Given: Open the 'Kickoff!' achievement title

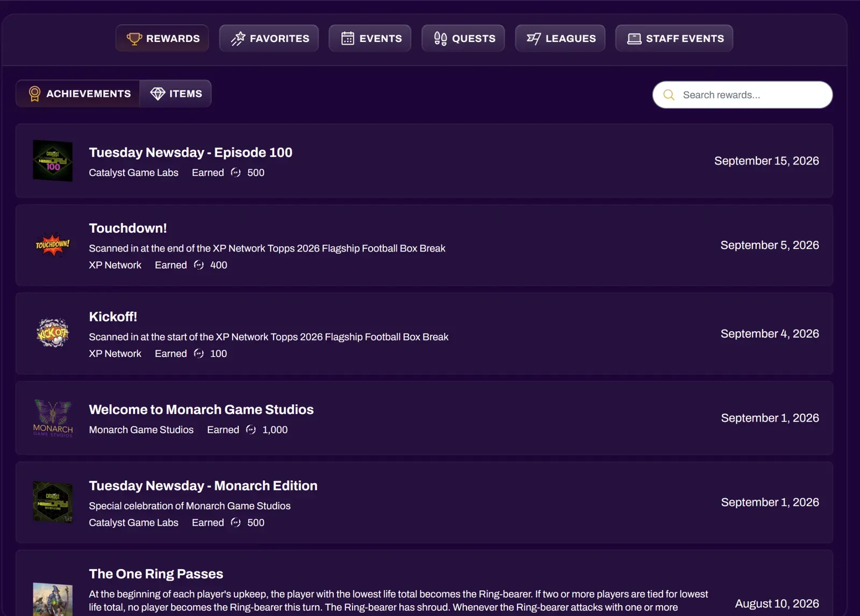Looking at the screenshot, I should click(x=113, y=317).
